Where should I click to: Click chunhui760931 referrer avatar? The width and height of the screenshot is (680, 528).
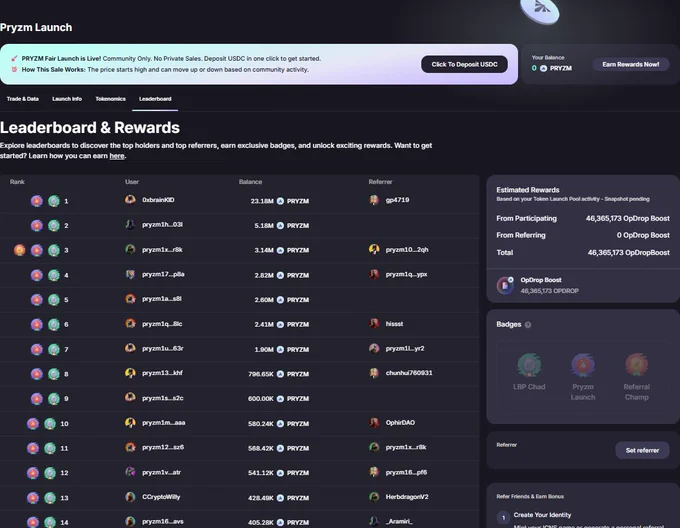pos(374,372)
